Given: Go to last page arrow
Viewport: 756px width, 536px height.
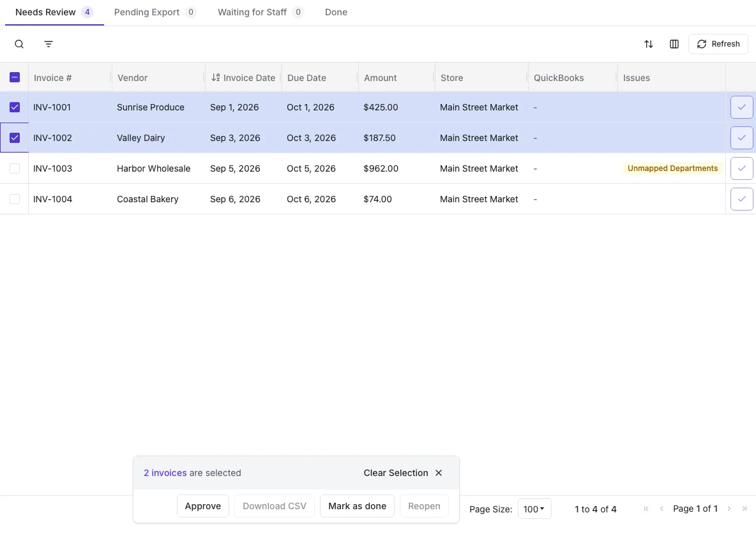Looking at the screenshot, I should [745, 509].
